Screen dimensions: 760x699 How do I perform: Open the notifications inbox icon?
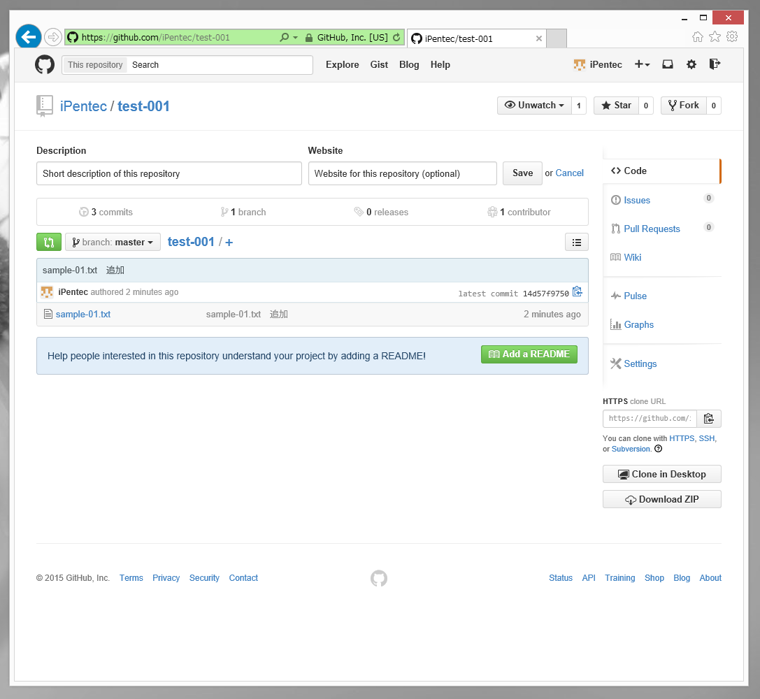(x=667, y=64)
